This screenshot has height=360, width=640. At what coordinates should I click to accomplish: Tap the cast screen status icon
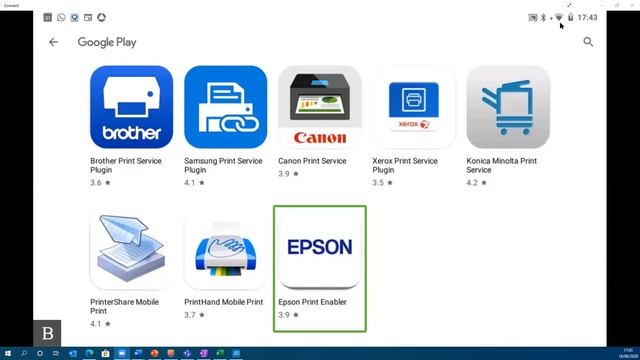pyautogui.click(x=533, y=18)
